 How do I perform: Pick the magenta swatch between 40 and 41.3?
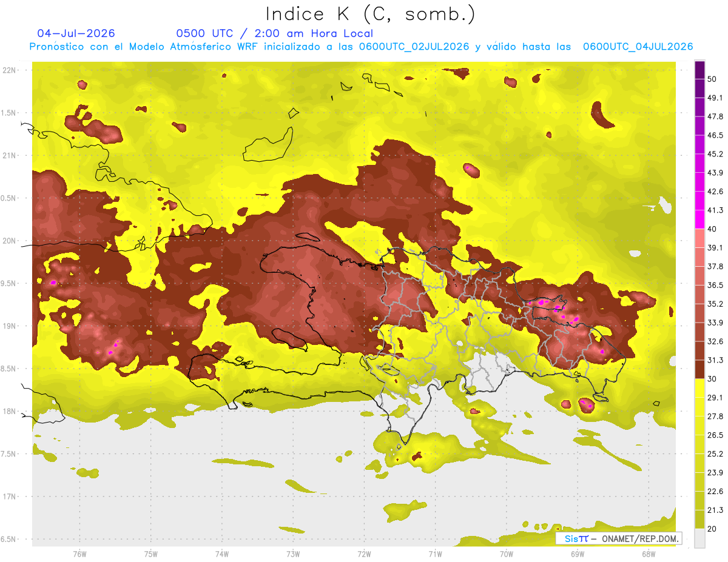699,219
